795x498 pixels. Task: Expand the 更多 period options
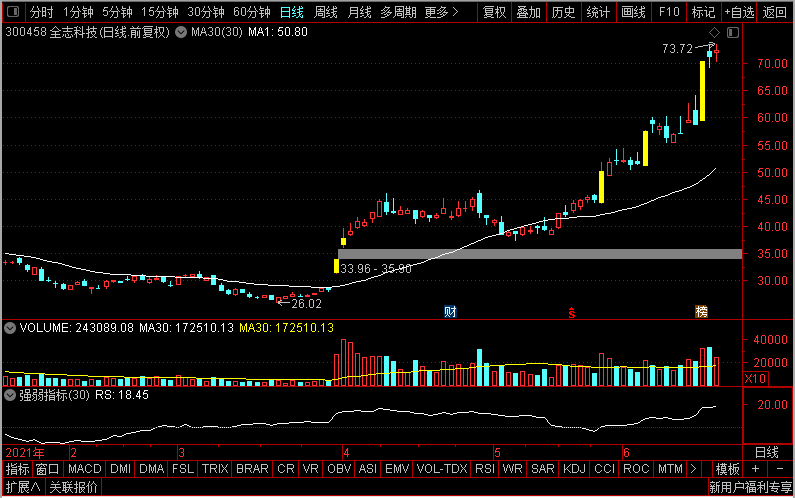pyautogui.click(x=441, y=12)
